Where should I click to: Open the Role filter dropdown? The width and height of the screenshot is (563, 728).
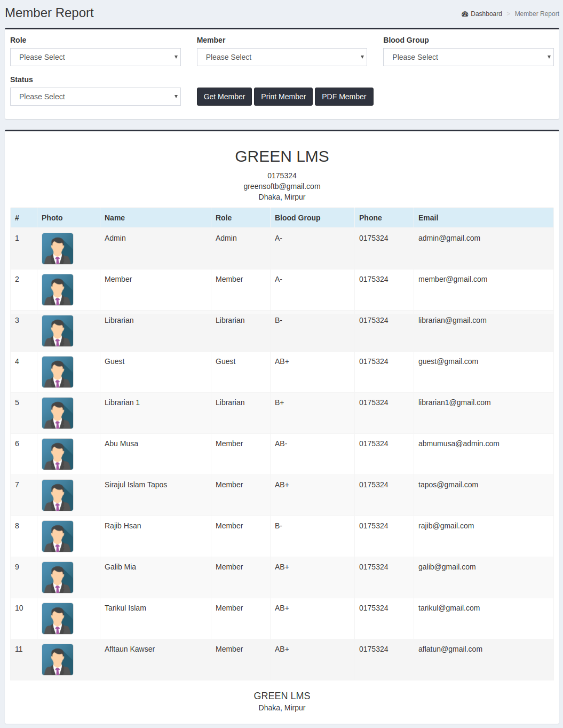95,57
